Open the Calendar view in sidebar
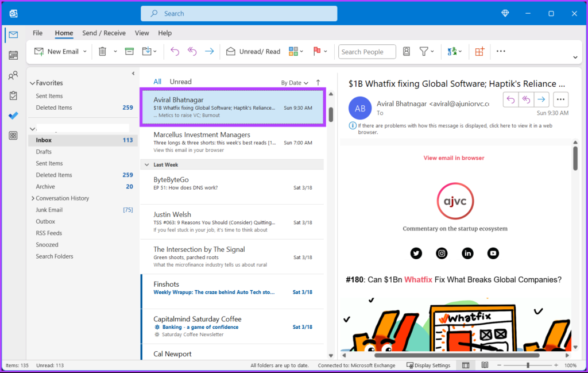 click(13, 55)
